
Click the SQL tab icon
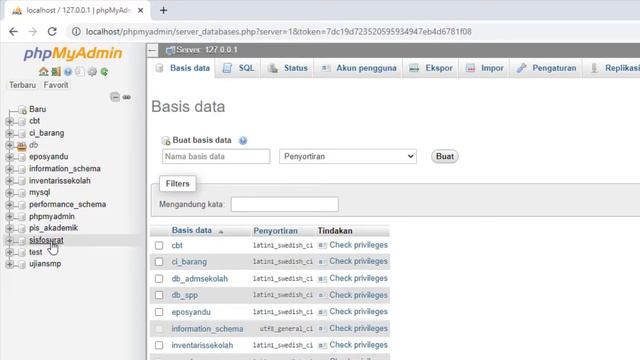[x=227, y=68]
